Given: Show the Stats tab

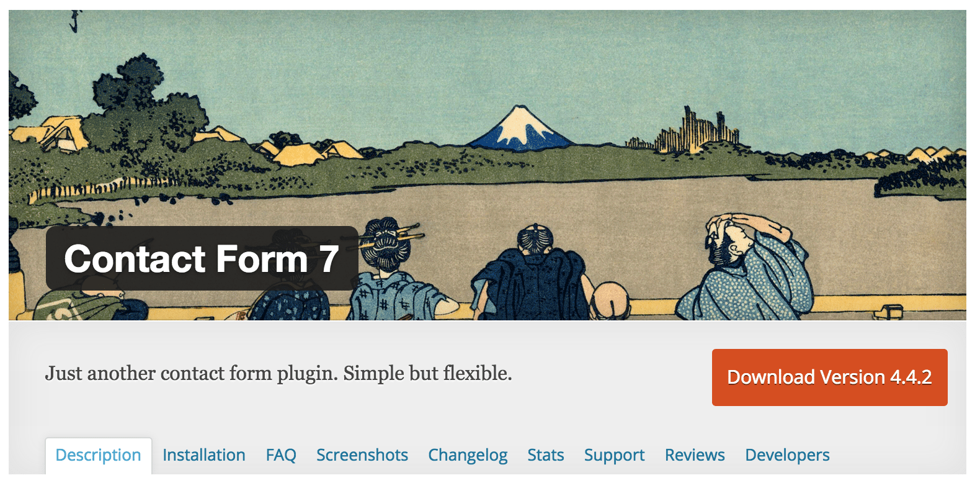Looking at the screenshot, I should 546,455.
